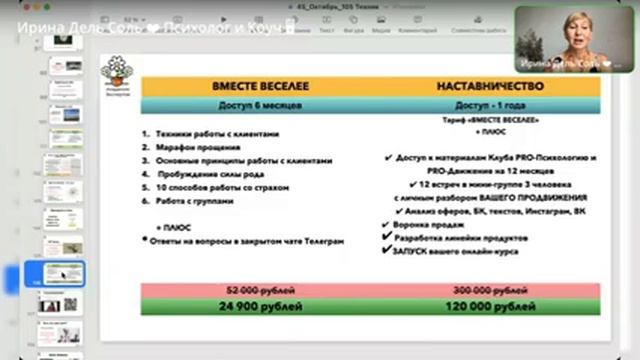This screenshot has width=640, height=360.
Task: Click the line 'Техники работы с клиентами'
Action: [217, 134]
